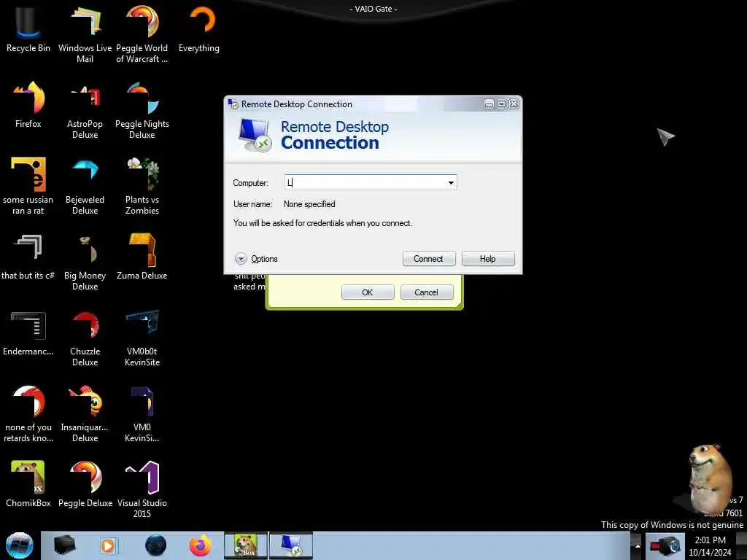Open the taskbar clock and date
The image size is (747, 560).
[710, 545]
